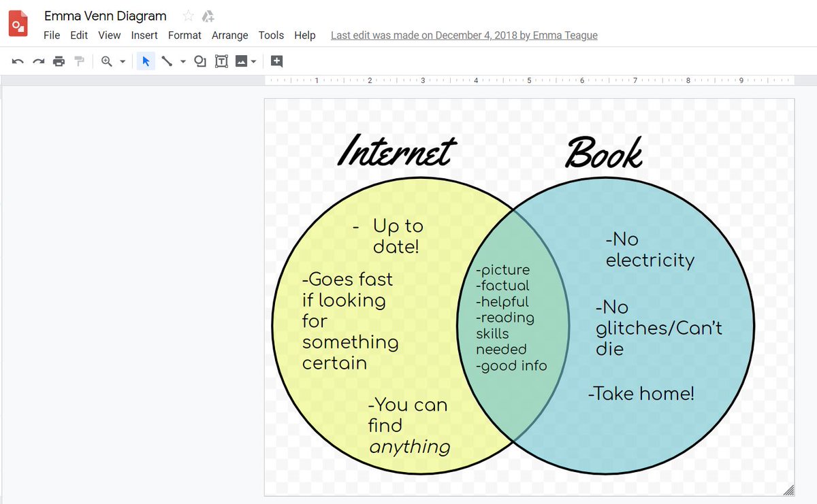Click the Emma Venn Diagram title field
The image size is (817, 504).
(x=106, y=16)
